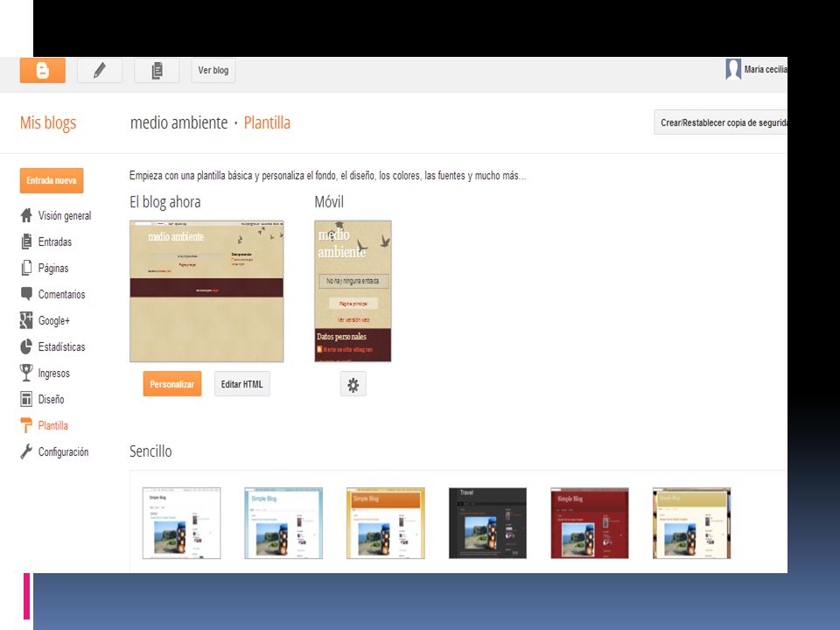Click the Google+ icon
Viewport: 840px width, 630px height.
pyautogui.click(x=26, y=320)
